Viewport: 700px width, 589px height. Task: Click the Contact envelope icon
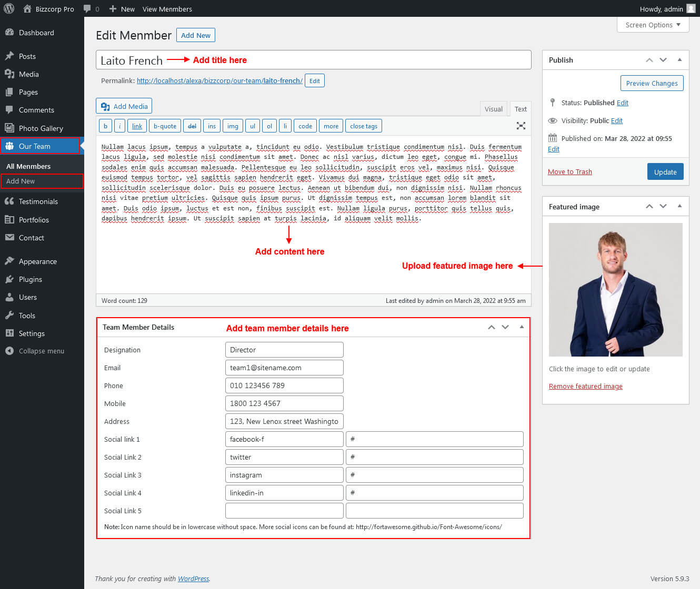pos(9,238)
